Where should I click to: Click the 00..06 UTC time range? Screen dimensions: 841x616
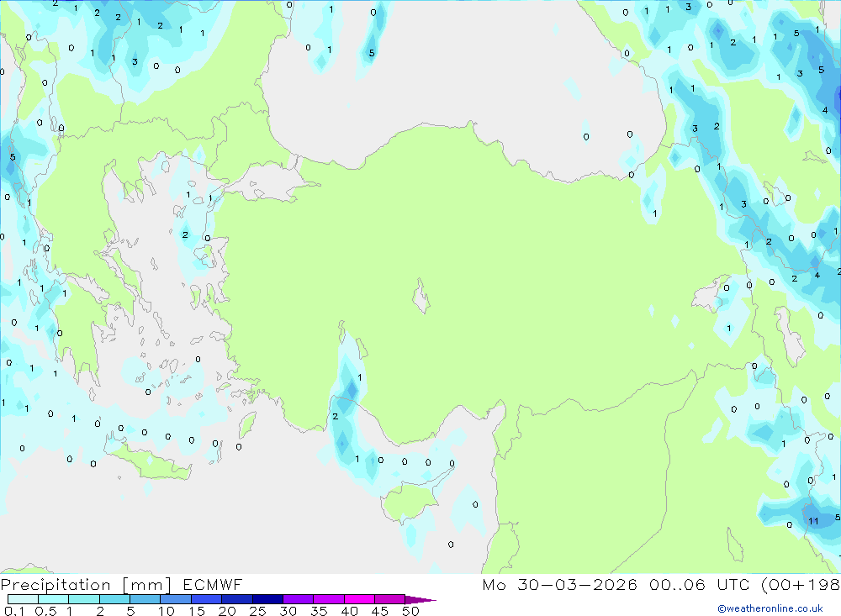[x=700, y=584]
